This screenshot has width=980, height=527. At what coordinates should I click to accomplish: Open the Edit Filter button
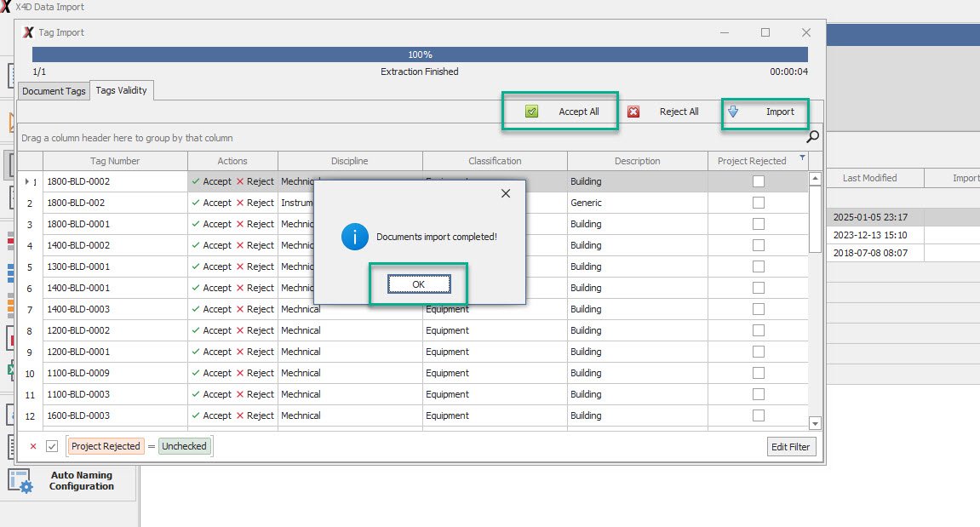pyautogui.click(x=791, y=447)
